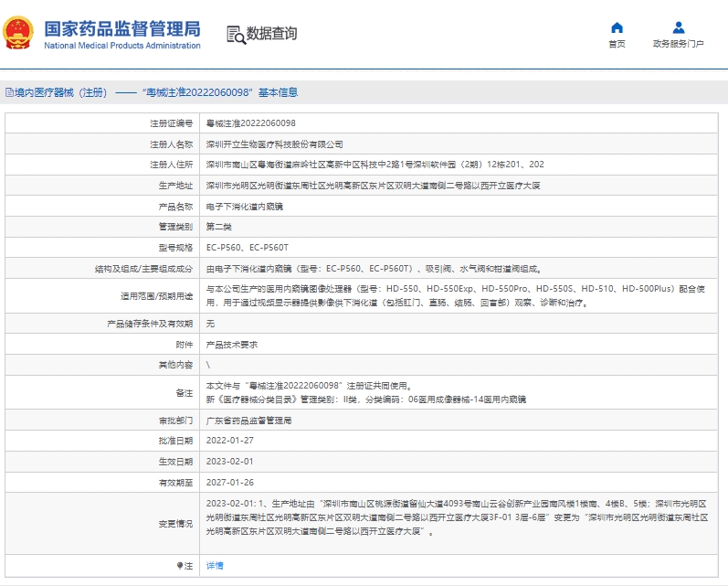
Task: Open 政务服务门户 person icon
Action: pyautogui.click(x=679, y=27)
